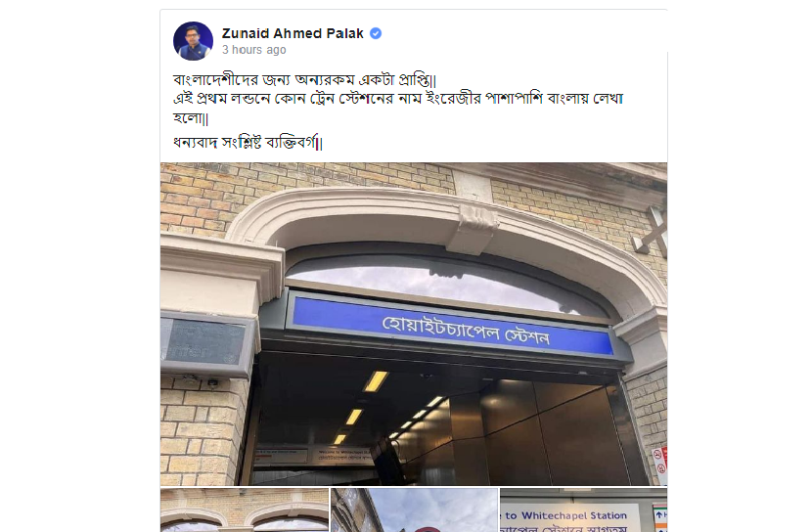Open the 'to Whitechapel Station' sign thumbnail
812x532 pixels.
(x=584, y=510)
